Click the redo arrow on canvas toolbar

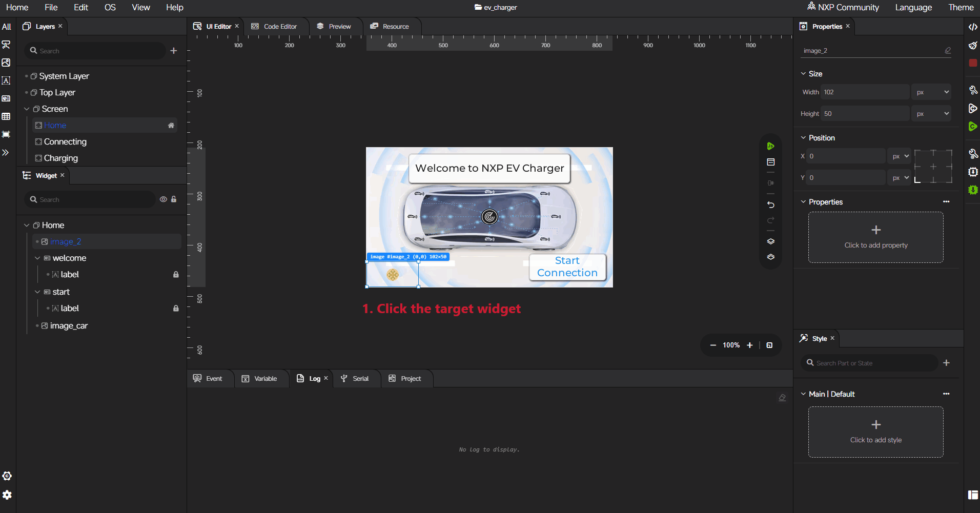(x=770, y=220)
